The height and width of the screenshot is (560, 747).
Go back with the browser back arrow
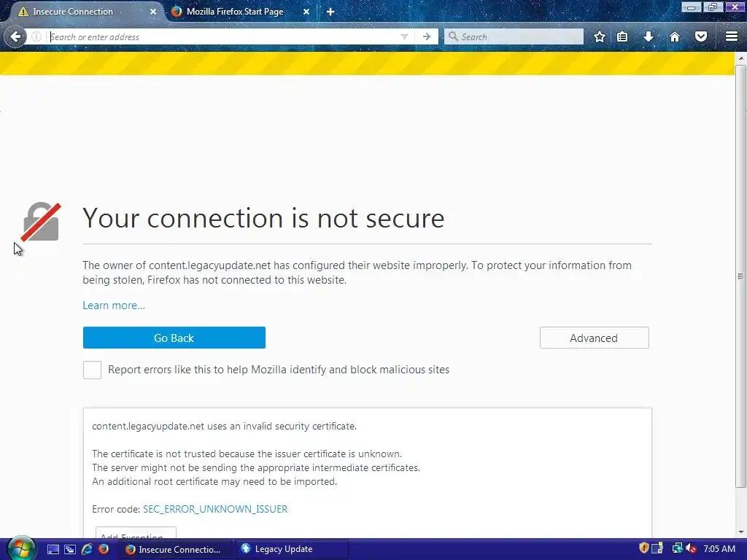15,36
